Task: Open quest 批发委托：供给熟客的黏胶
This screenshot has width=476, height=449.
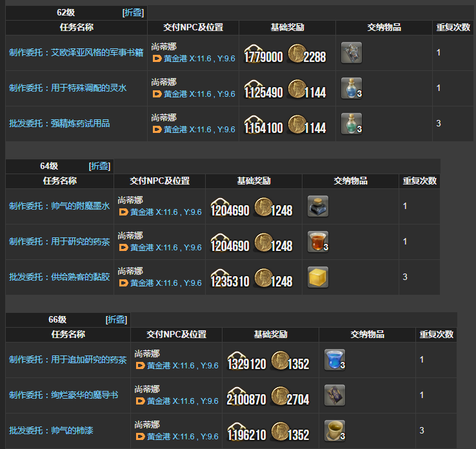Action: pyautogui.click(x=59, y=277)
